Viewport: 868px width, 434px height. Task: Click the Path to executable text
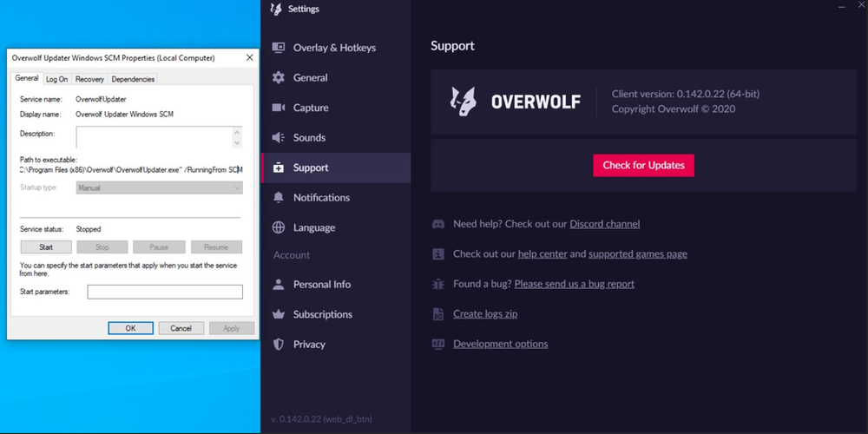[131, 170]
